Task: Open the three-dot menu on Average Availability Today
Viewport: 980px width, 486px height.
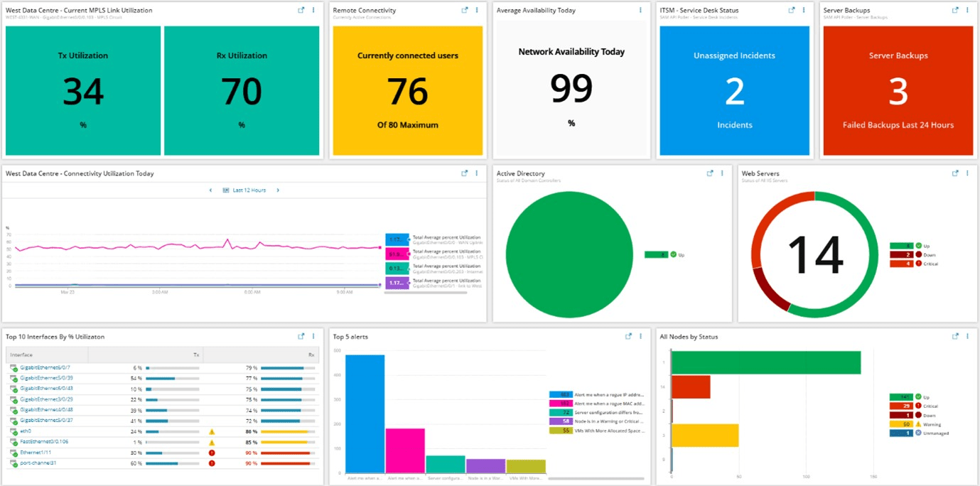Action: coord(640,10)
